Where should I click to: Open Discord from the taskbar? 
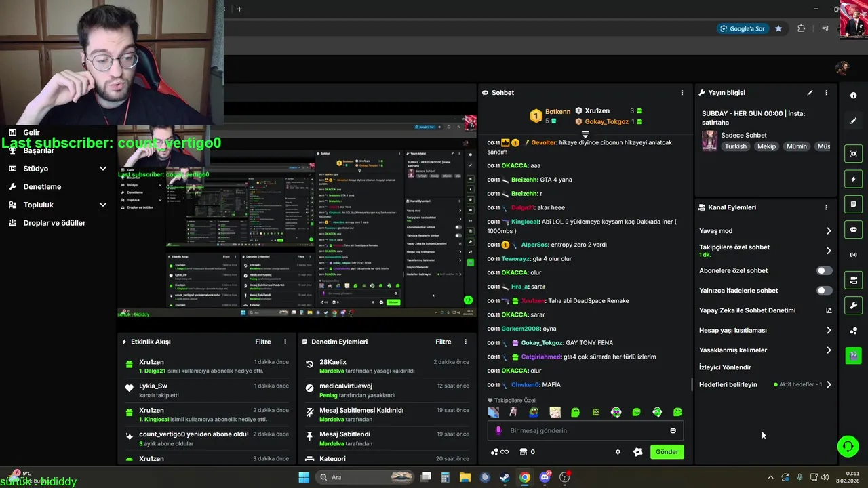[545, 477]
